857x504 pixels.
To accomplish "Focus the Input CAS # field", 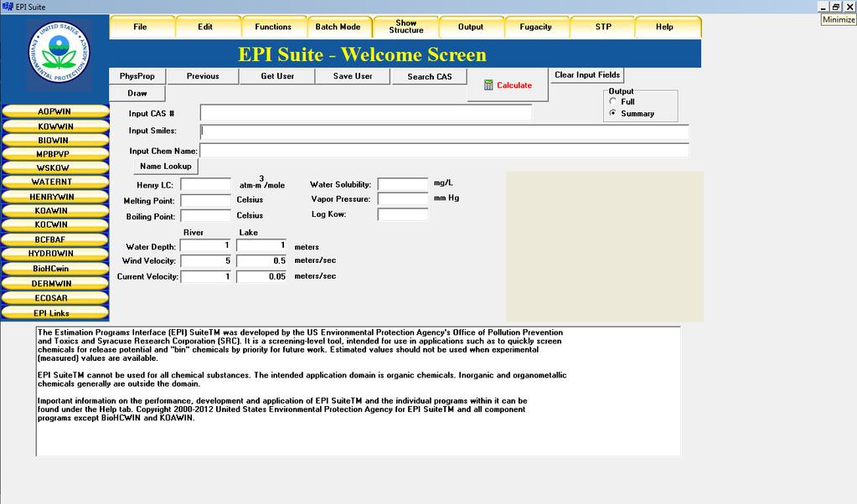I will [x=365, y=113].
